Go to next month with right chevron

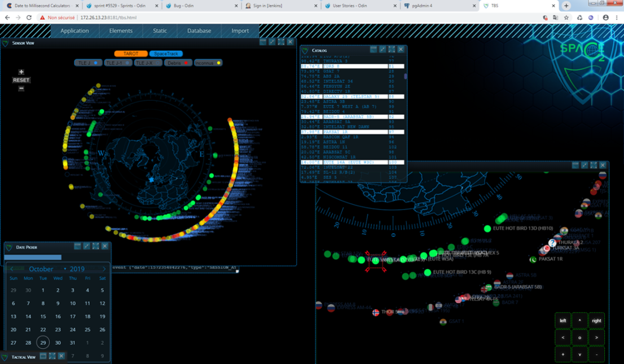coord(104,269)
